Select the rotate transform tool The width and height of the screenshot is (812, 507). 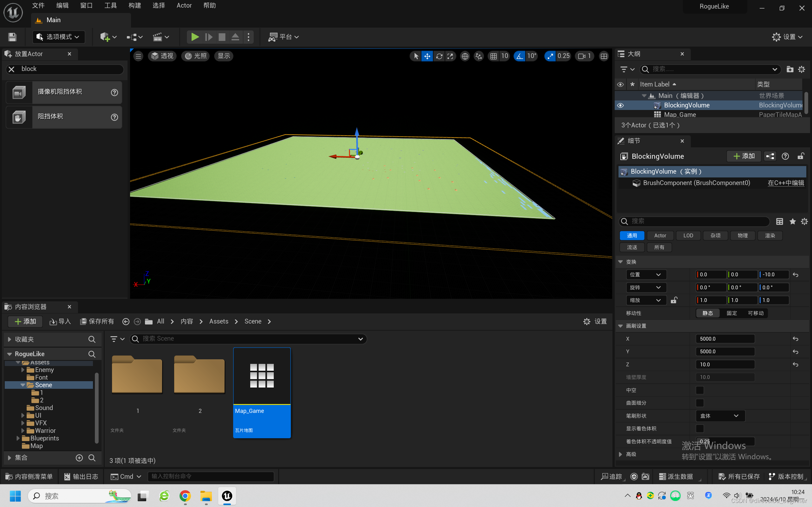(x=439, y=56)
